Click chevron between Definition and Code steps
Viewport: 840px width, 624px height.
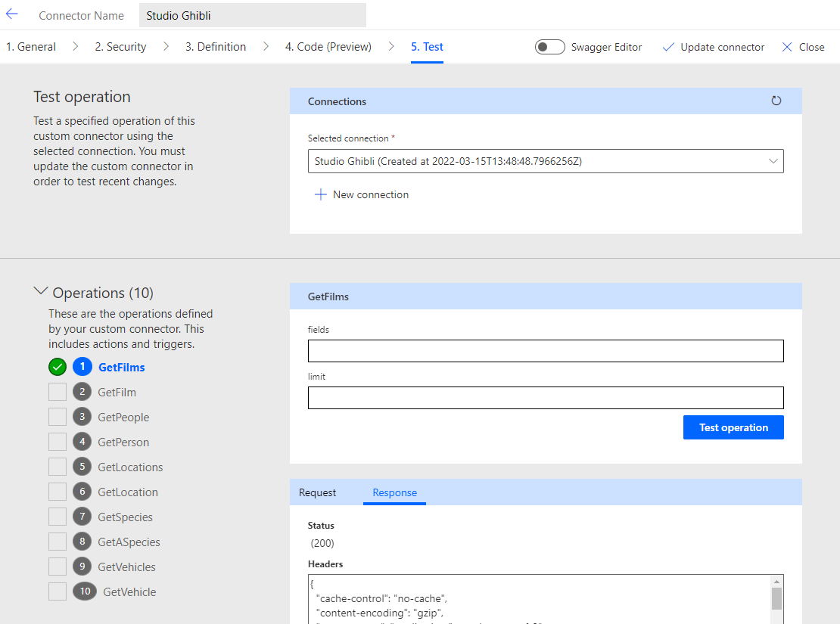click(266, 47)
